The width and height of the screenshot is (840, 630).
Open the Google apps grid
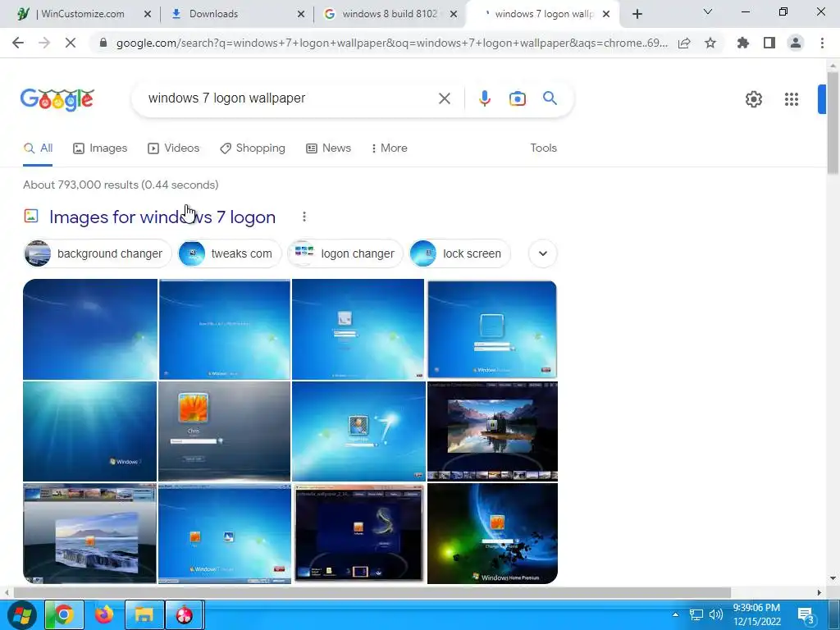792,99
